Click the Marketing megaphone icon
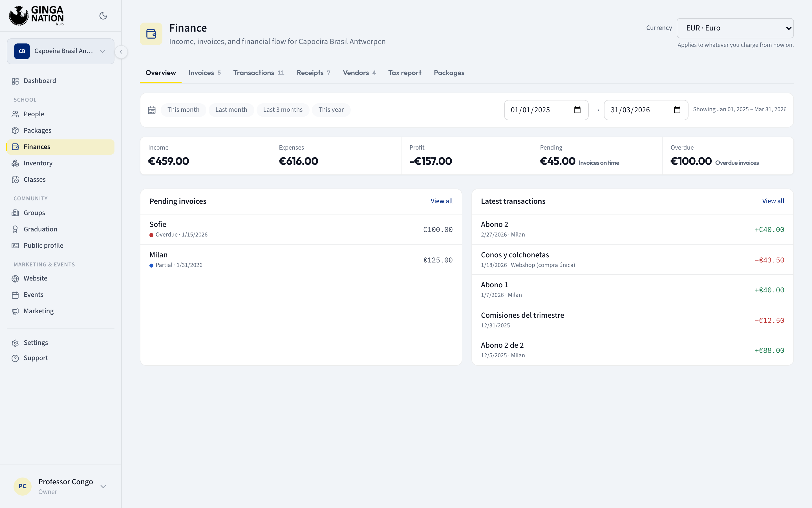The width and height of the screenshot is (812, 508). (x=15, y=312)
